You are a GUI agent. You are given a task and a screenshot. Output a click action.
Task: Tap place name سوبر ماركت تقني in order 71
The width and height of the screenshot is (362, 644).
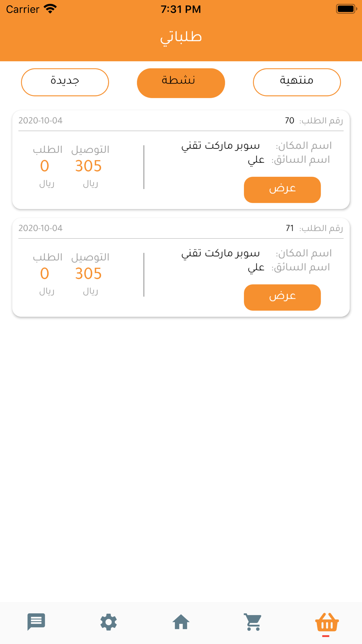[220, 253]
